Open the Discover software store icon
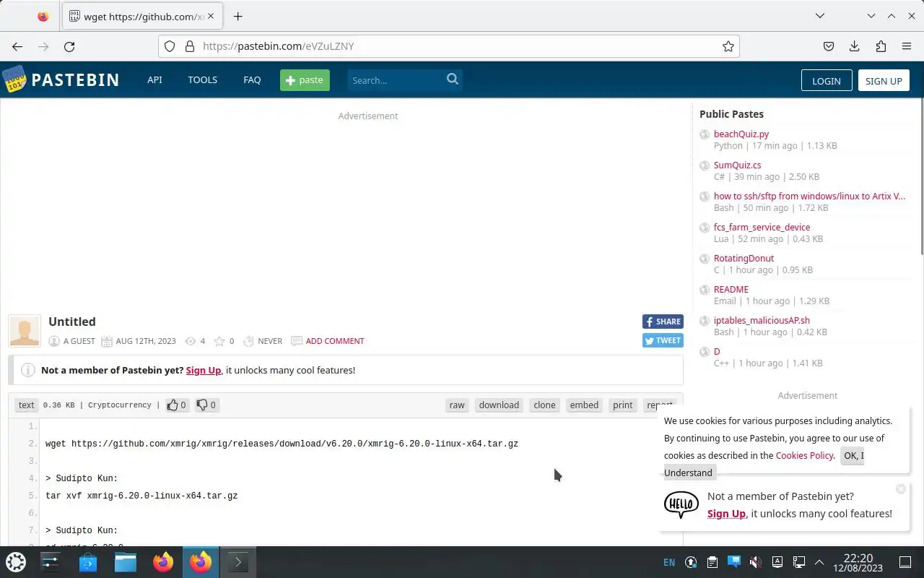The height and width of the screenshot is (578, 924). point(88,562)
